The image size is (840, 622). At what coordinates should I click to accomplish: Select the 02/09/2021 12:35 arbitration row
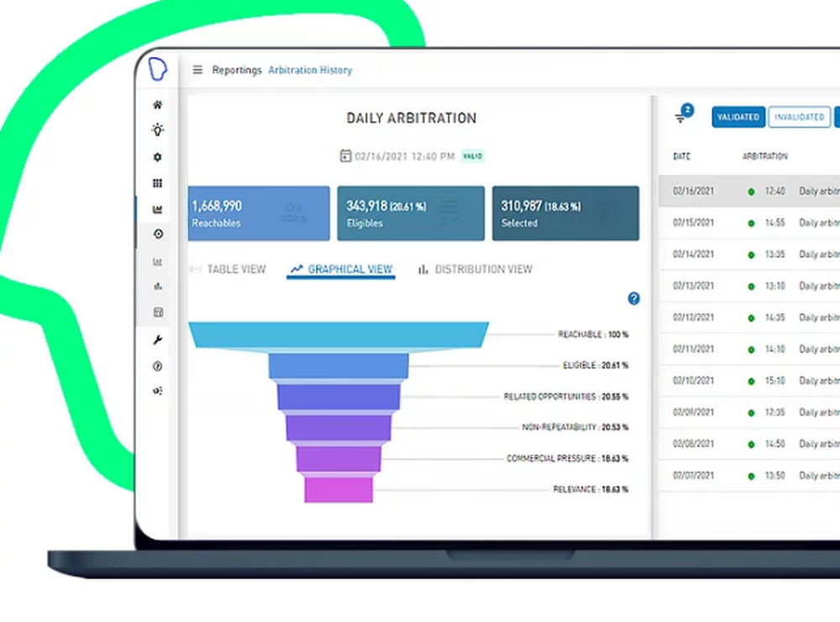[x=749, y=413]
